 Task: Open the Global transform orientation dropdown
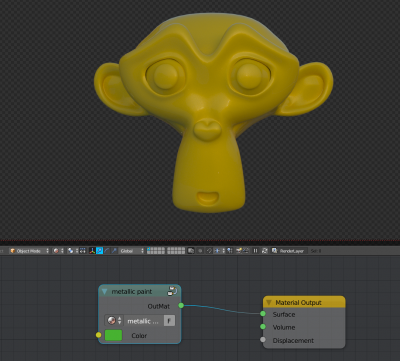pos(132,251)
